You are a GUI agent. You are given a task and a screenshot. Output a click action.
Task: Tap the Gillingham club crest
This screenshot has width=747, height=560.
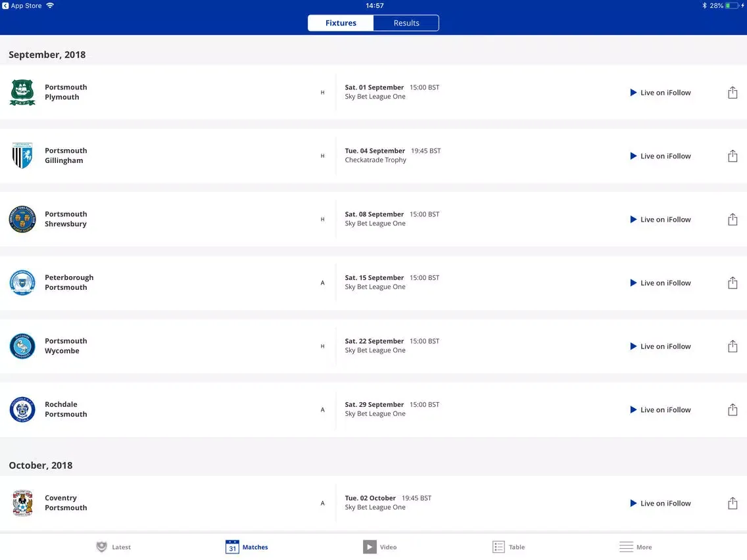[22, 156]
